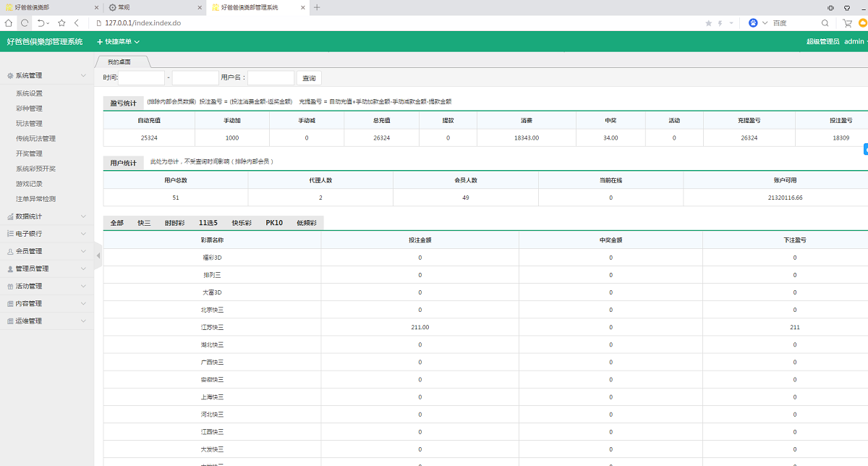This screenshot has width=868, height=466.
Task: Open the 快捷菜单 dropdown in header
Action: 118,42
